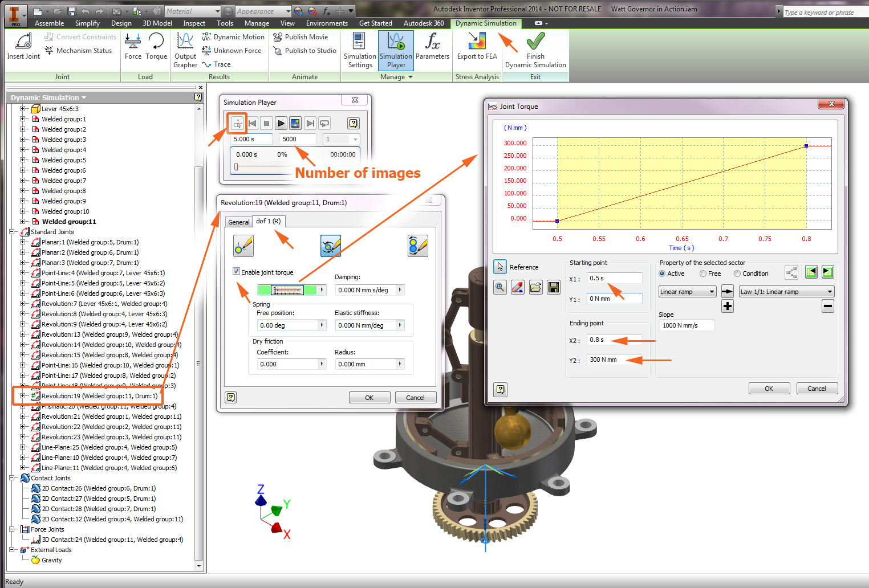Select the Condition radio button
869x588 pixels.
[x=737, y=274]
